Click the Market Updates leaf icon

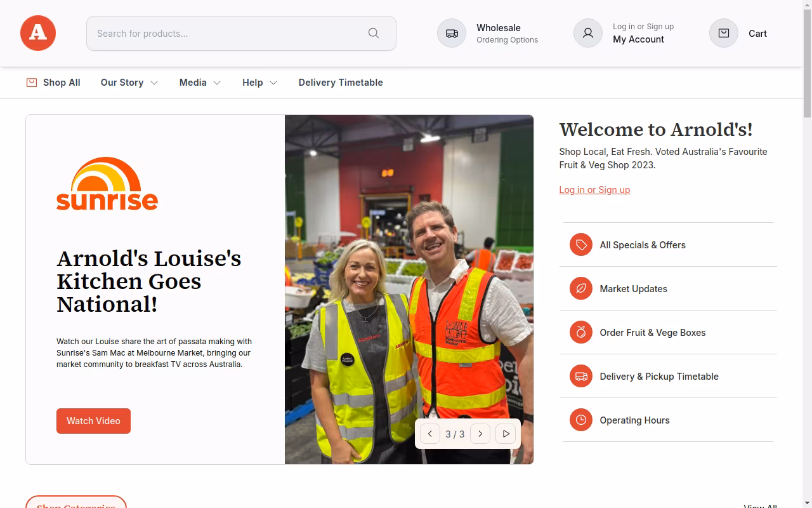[580, 288]
